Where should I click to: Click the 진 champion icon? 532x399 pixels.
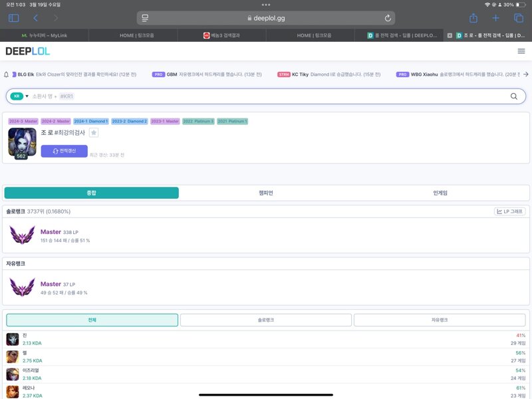pyautogui.click(x=13, y=339)
